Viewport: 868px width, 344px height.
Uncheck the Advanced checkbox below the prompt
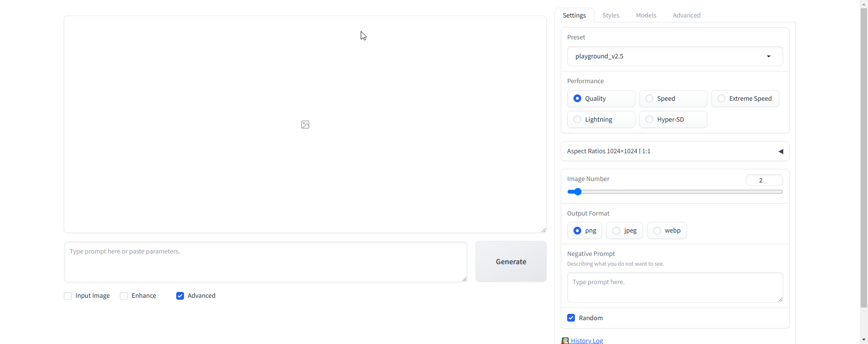click(x=180, y=296)
